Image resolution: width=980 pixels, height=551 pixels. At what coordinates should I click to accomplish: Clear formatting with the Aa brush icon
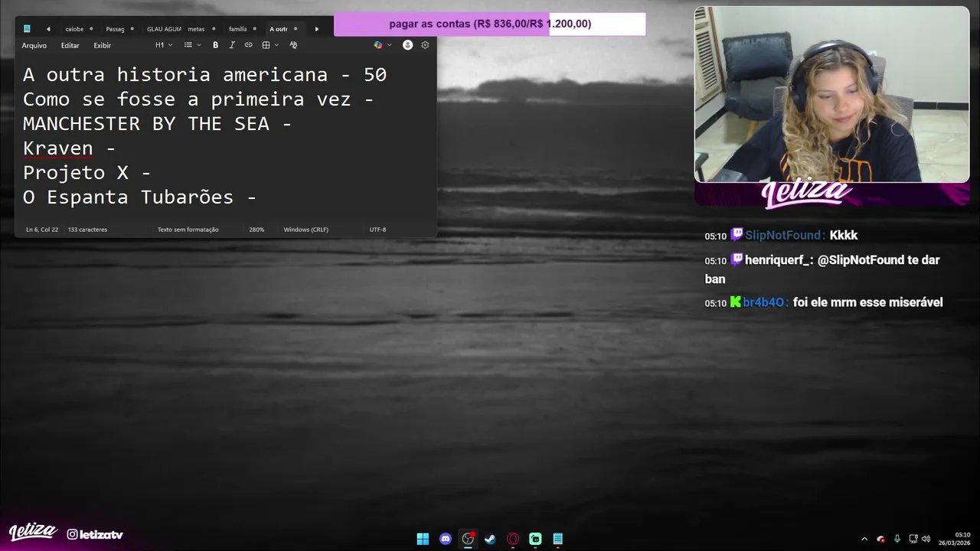click(x=293, y=45)
